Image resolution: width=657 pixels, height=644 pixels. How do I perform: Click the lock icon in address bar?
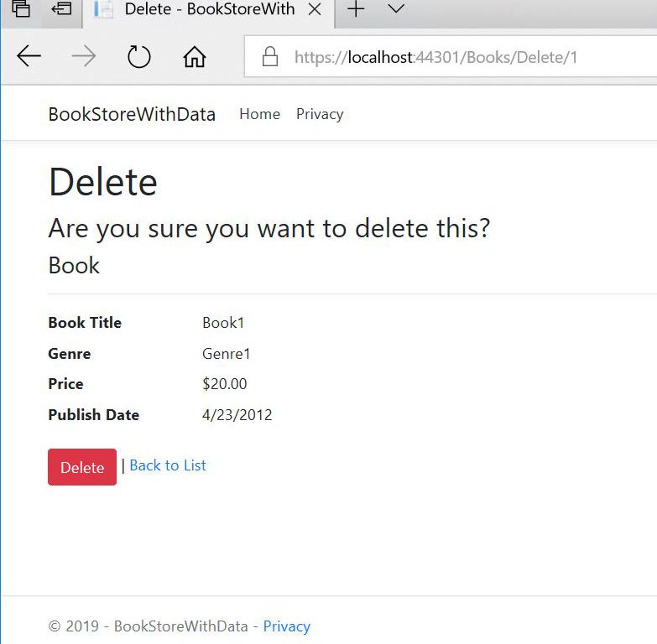(269, 57)
